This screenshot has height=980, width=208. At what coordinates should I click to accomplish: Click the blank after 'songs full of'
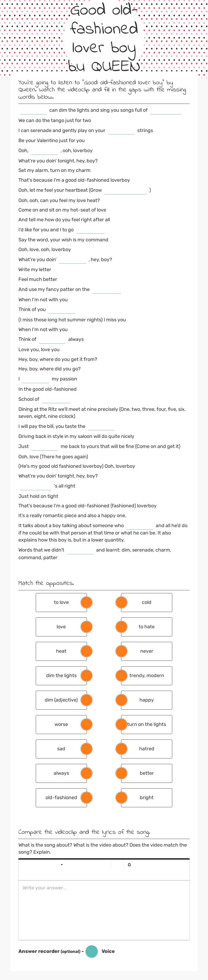165,110
